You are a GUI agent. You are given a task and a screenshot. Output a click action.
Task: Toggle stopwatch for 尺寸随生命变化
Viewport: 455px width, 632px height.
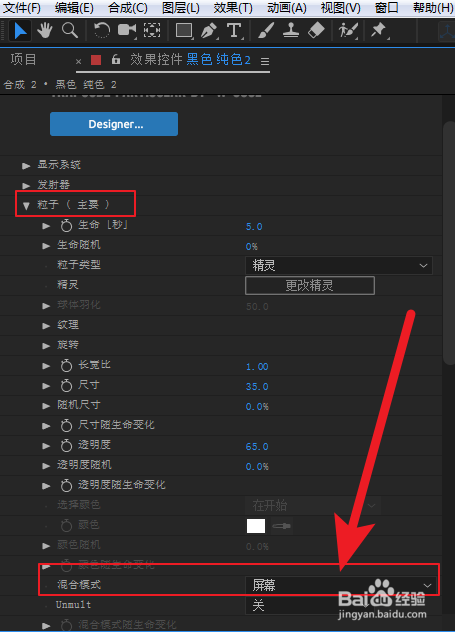tap(66, 425)
